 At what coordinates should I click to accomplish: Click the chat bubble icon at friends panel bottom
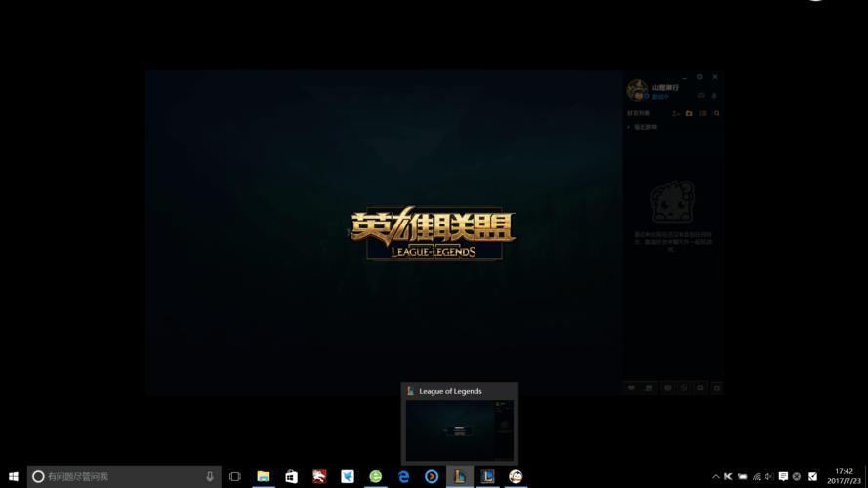[631, 387]
